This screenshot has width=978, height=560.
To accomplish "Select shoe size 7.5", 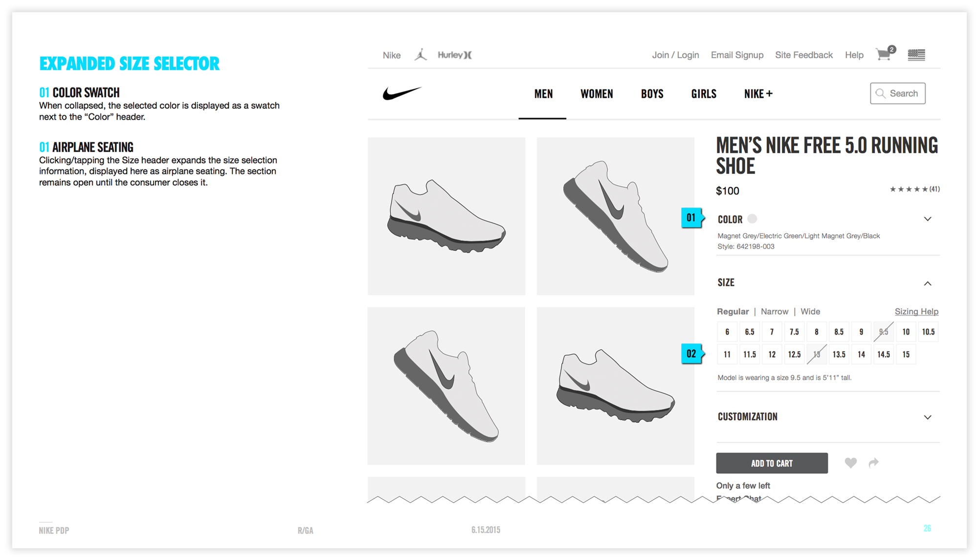I will [794, 332].
